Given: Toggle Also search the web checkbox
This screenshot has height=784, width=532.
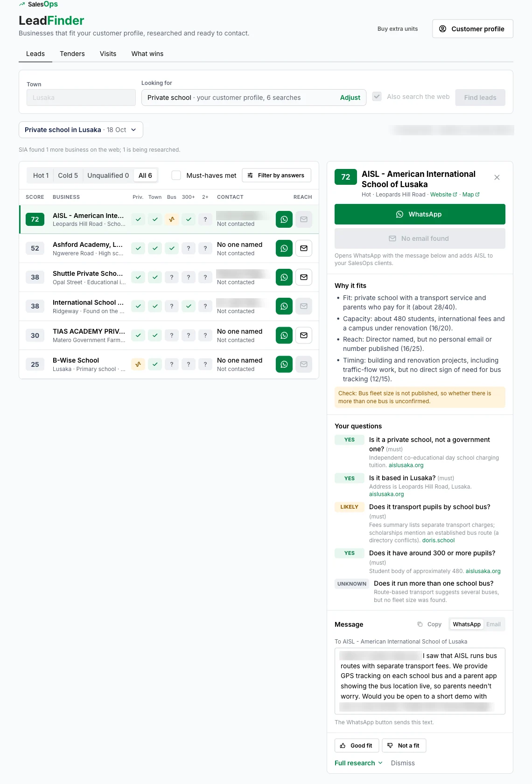Looking at the screenshot, I should click(x=377, y=97).
